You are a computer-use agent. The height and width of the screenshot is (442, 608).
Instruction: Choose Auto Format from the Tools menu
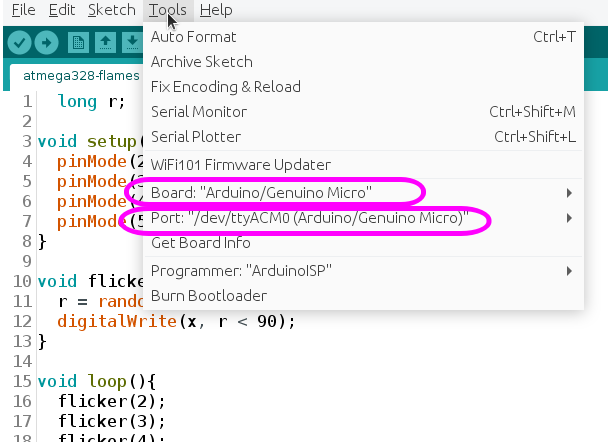[363, 37]
